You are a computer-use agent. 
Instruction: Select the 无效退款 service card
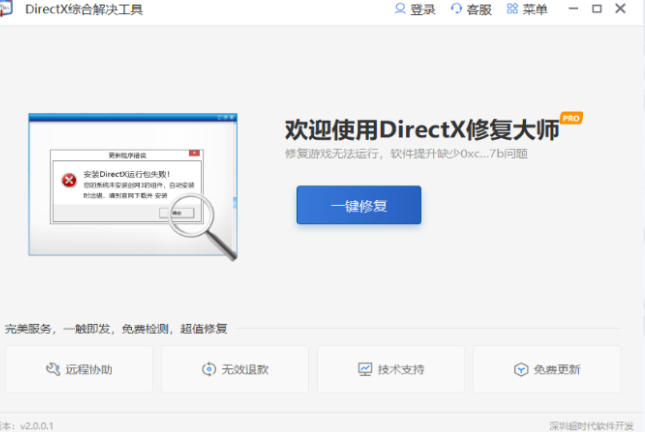point(235,370)
